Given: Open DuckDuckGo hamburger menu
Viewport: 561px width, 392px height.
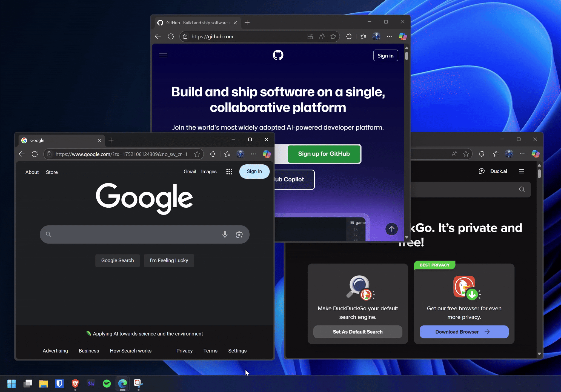Looking at the screenshot, I should pos(522,171).
